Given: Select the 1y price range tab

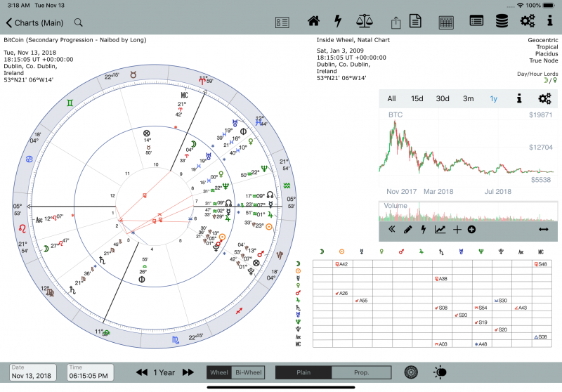Looking at the screenshot, I should tap(494, 98).
